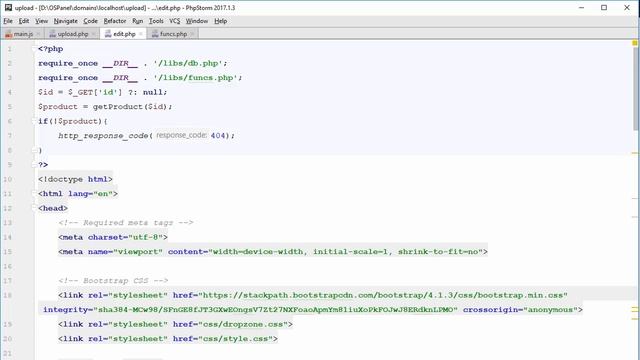Screen dimensions: 640x360
Task: Select the edit.php tab
Action: pos(124,34)
